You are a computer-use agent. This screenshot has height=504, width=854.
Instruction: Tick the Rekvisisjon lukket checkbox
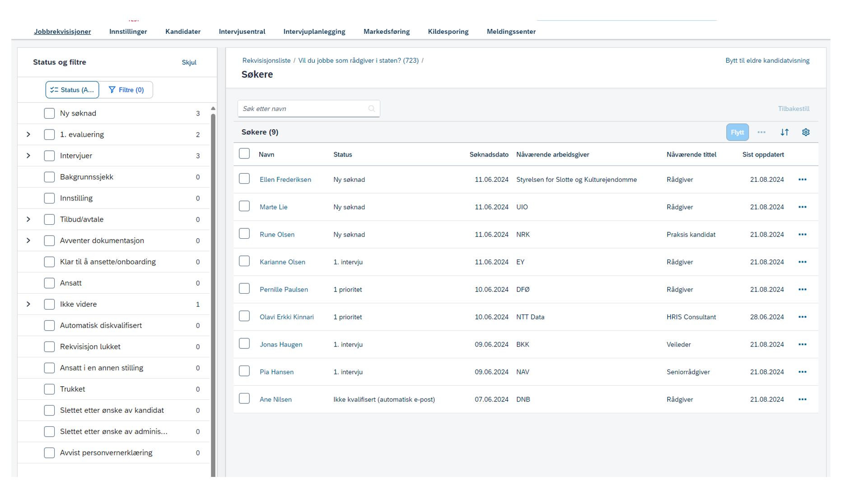tap(49, 347)
